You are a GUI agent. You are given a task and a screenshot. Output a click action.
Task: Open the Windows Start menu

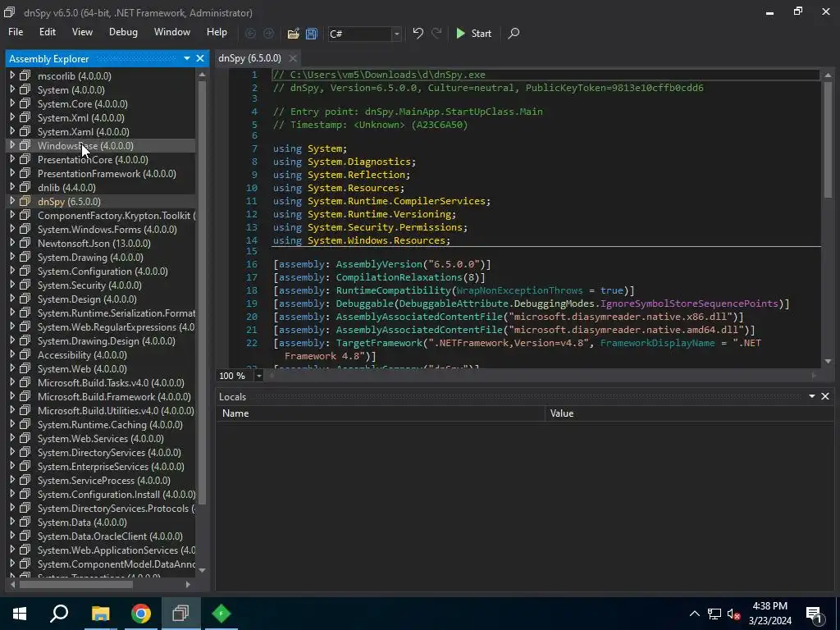(x=20, y=614)
